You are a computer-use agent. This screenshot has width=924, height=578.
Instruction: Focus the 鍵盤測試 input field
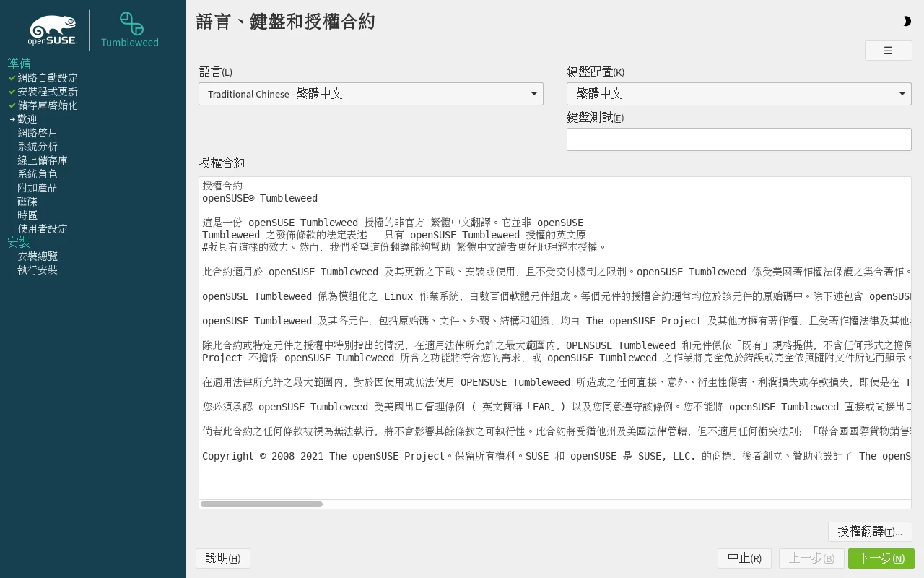[739, 139]
